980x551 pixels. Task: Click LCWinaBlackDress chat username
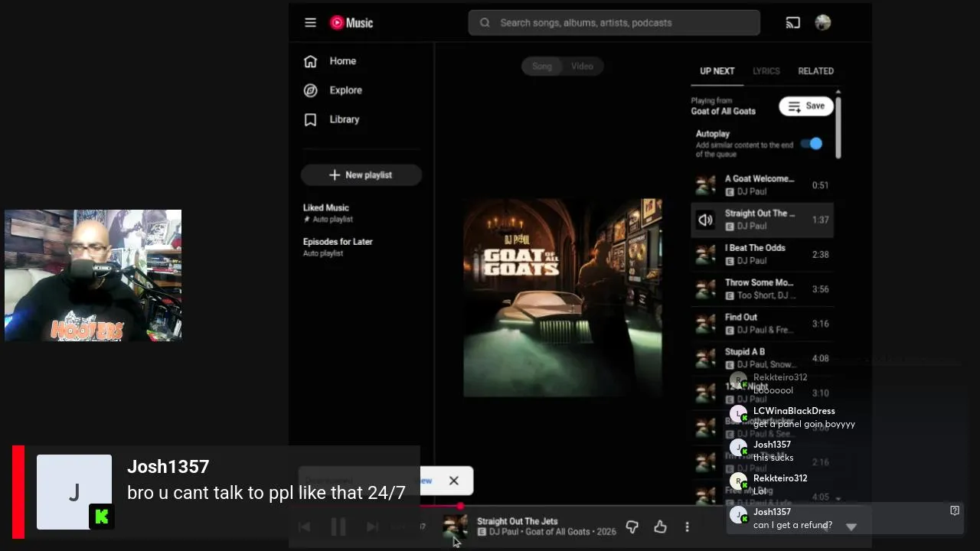[x=794, y=411]
